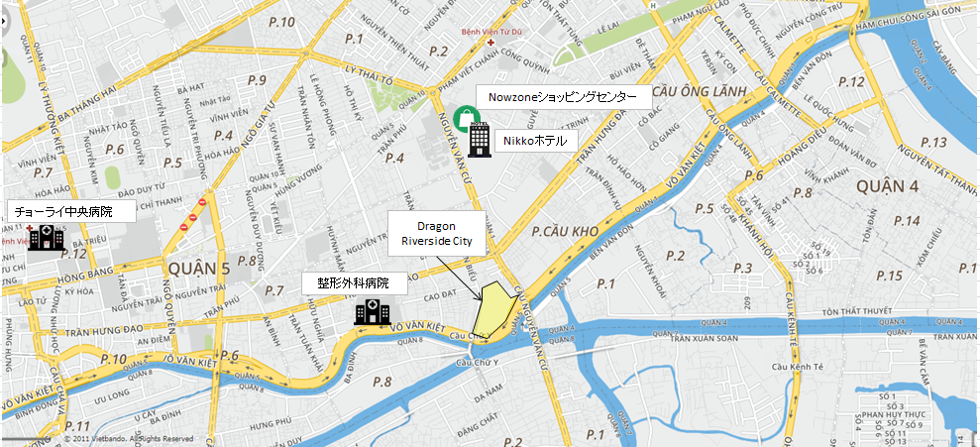The image size is (980, 447).
Task: Select the 整形外科病院 label box
Action: tap(355, 283)
